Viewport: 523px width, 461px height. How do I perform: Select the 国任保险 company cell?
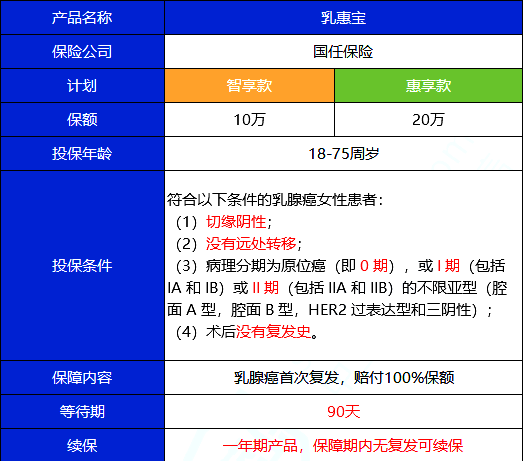coord(344,52)
